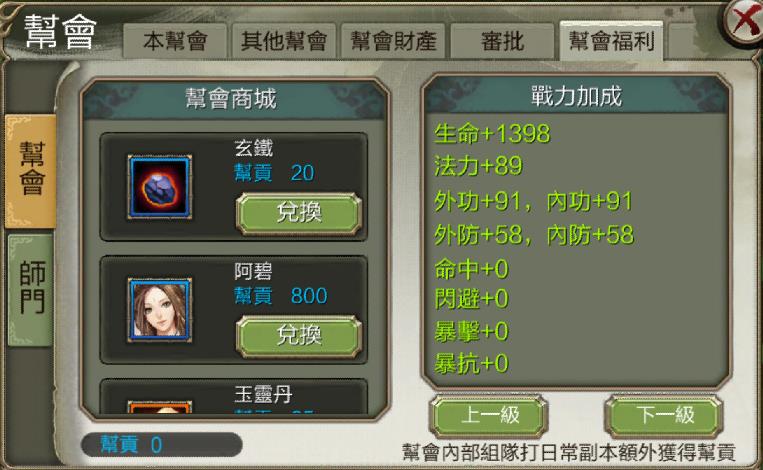This screenshot has width=763, height=470.
Task: Click the 生命+1398 stat line
Action: point(492,133)
